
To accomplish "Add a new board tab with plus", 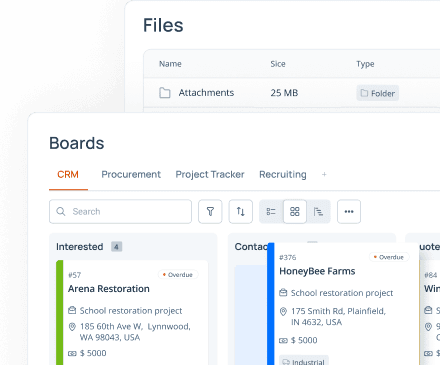I will click(x=324, y=174).
